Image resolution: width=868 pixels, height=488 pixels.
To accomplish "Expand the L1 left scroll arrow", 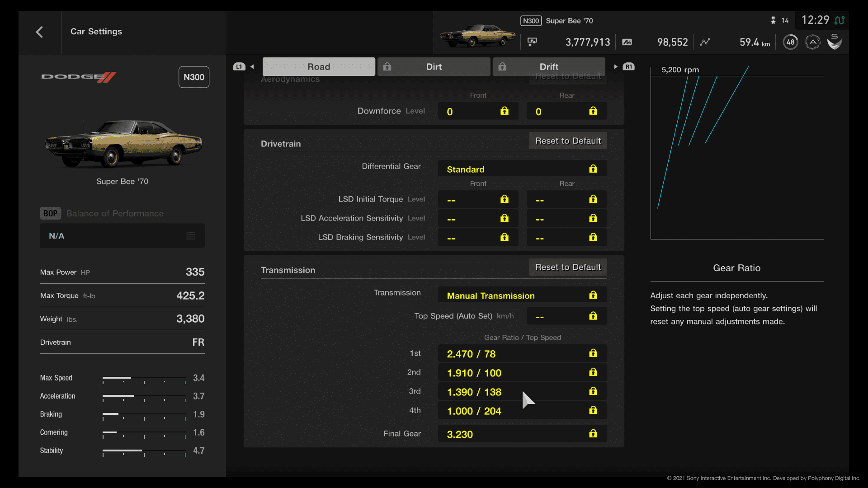I will [x=252, y=66].
